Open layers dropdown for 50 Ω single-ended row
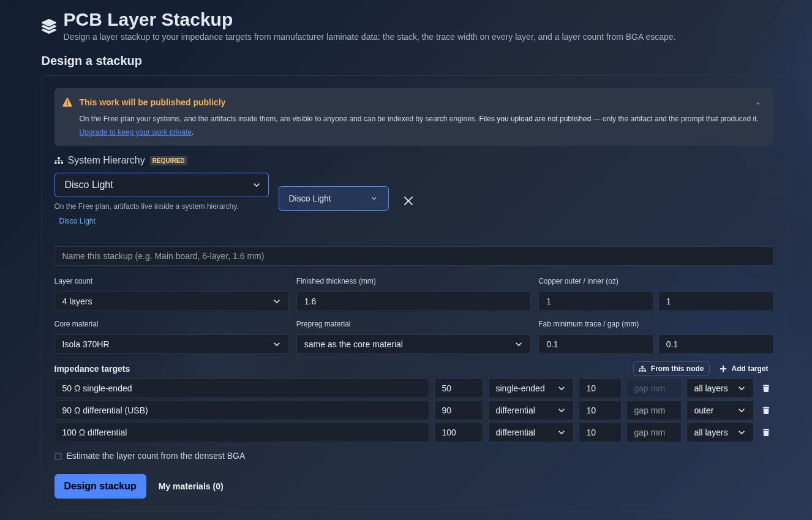This screenshot has height=520, width=812. pyautogui.click(x=720, y=388)
